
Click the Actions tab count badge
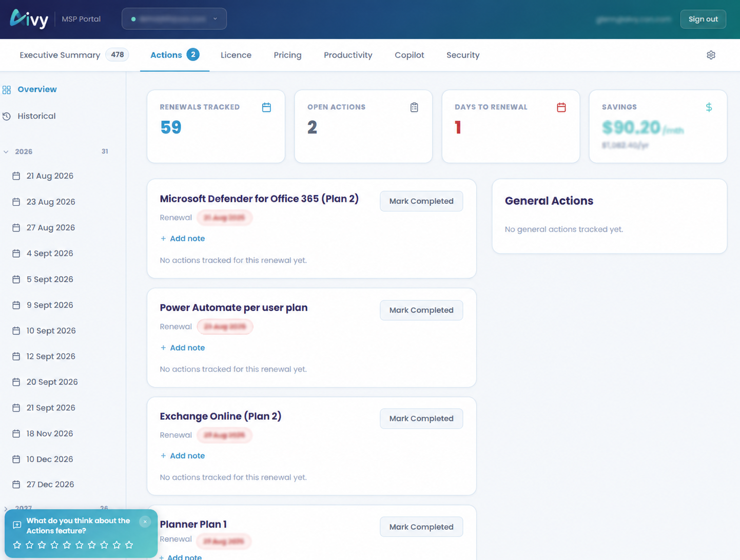193,54
